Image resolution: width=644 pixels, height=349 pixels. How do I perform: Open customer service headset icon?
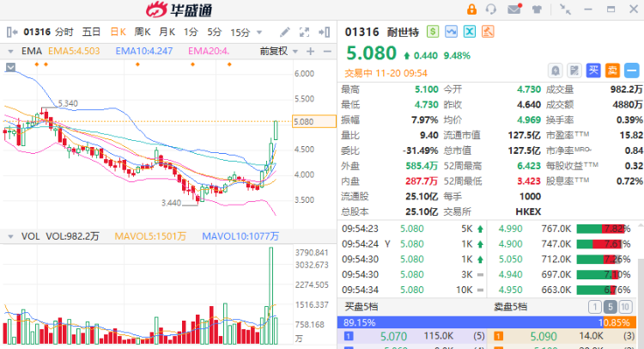(x=491, y=9)
